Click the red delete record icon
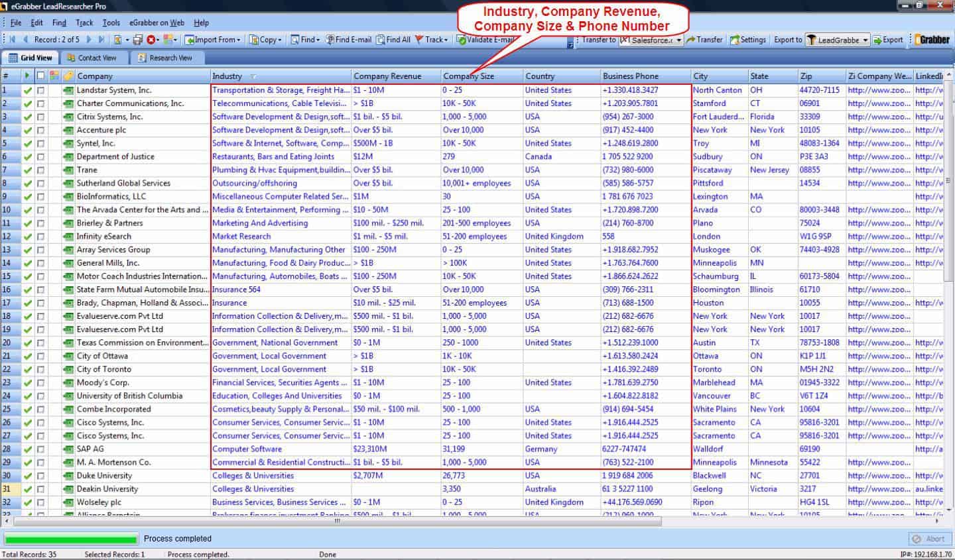955x560 pixels. tap(151, 40)
